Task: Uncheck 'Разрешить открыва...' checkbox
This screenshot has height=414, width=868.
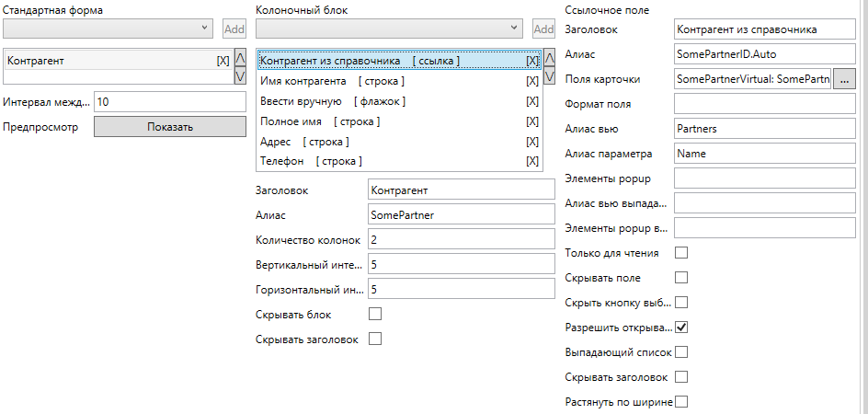Action: pyautogui.click(x=681, y=327)
